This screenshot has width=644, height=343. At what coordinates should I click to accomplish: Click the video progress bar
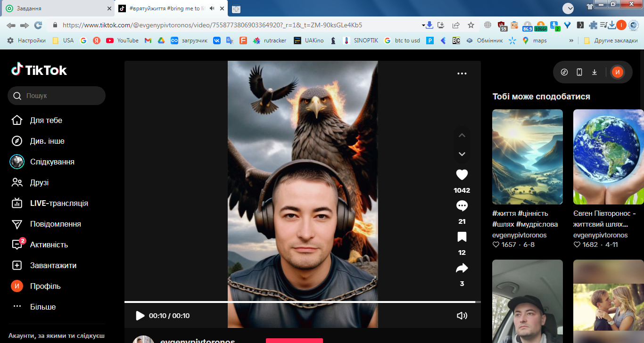(x=302, y=302)
